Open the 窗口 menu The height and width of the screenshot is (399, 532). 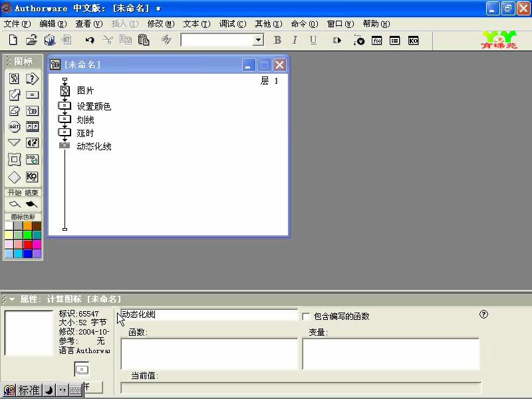(x=340, y=24)
